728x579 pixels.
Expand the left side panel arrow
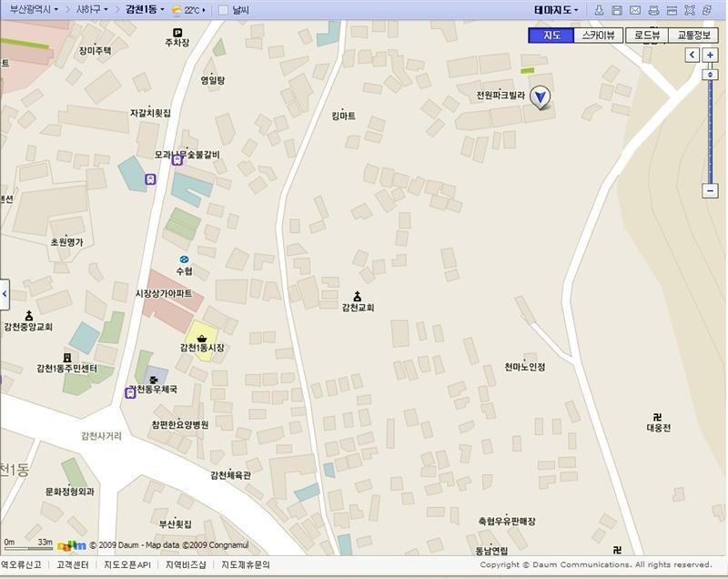tap(4, 293)
